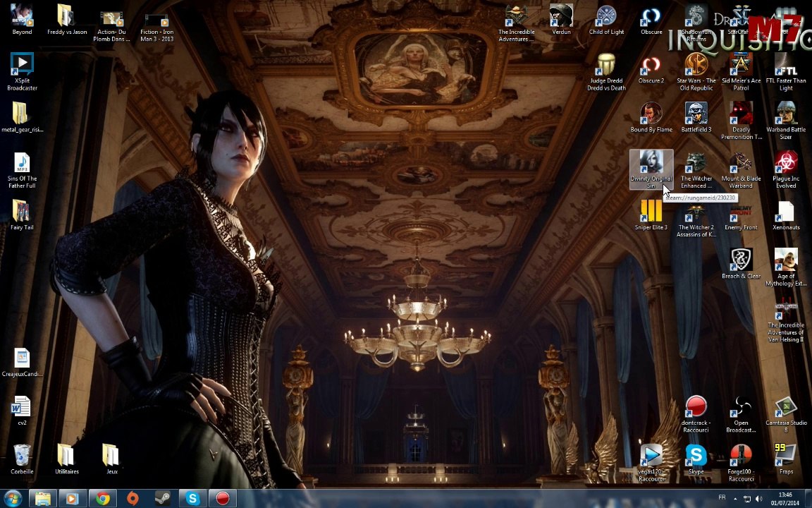Screen dimensions: 812x508
Task: Open the Jeux folder
Action: [x=112, y=459]
